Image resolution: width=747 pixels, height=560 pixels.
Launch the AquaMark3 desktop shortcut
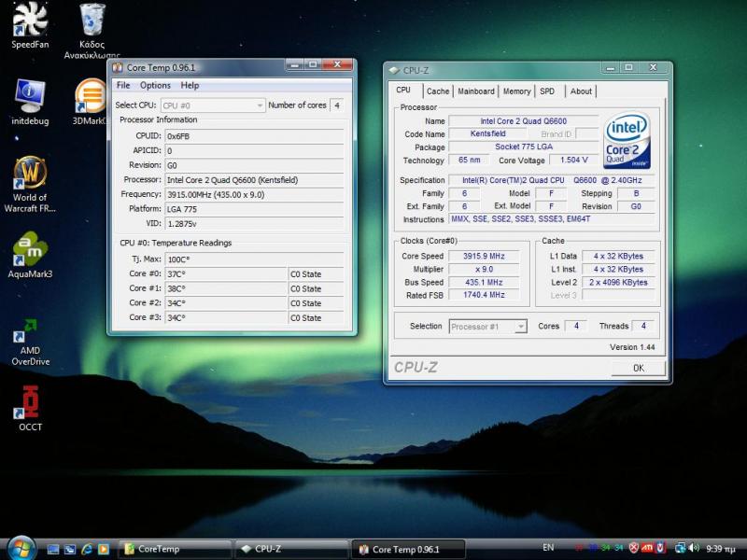(30, 255)
